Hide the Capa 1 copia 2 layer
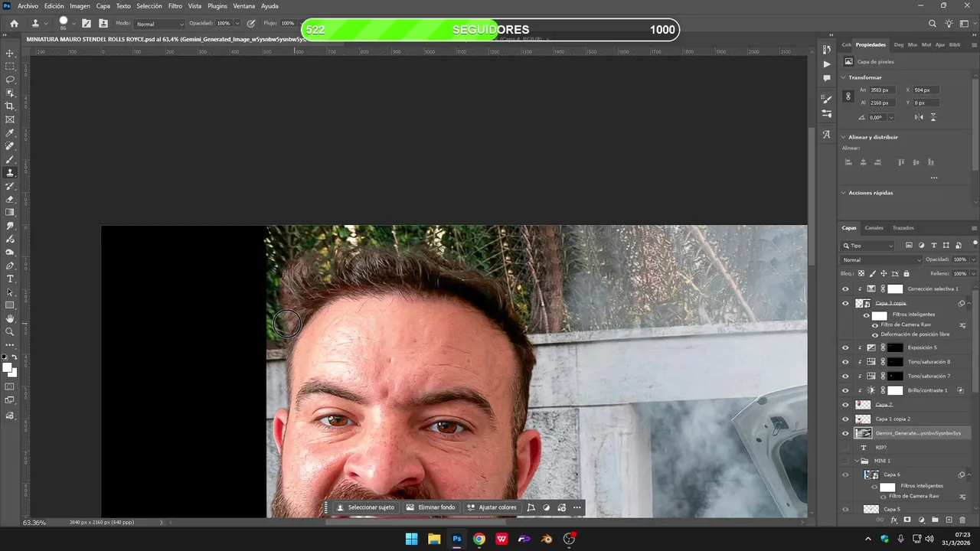Screen dimensions: 980x551 845,419
